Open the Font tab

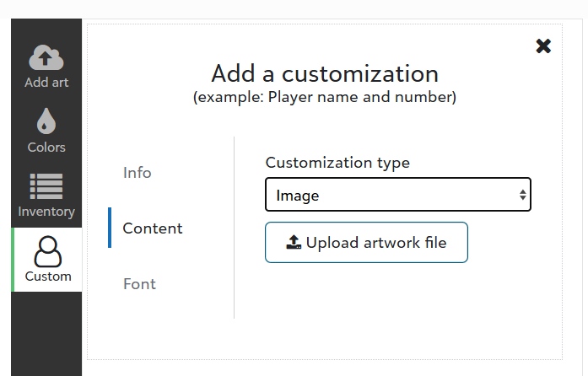pyautogui.click(x=140, y=284)
